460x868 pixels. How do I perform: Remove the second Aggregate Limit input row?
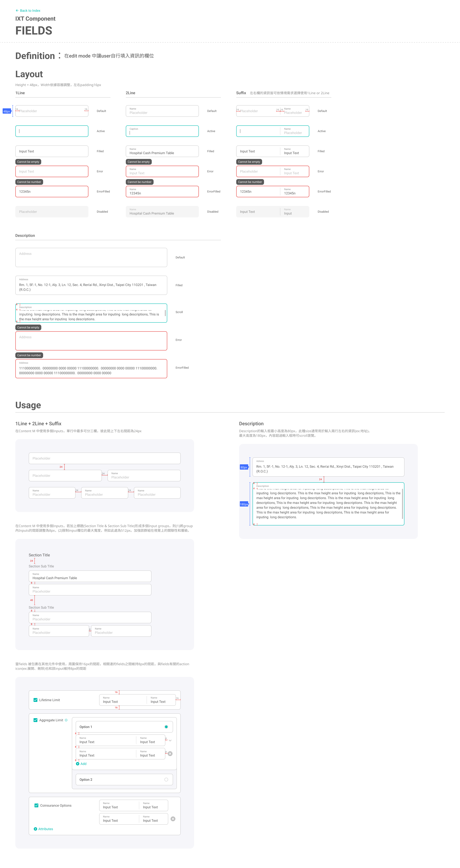point(170,753)
